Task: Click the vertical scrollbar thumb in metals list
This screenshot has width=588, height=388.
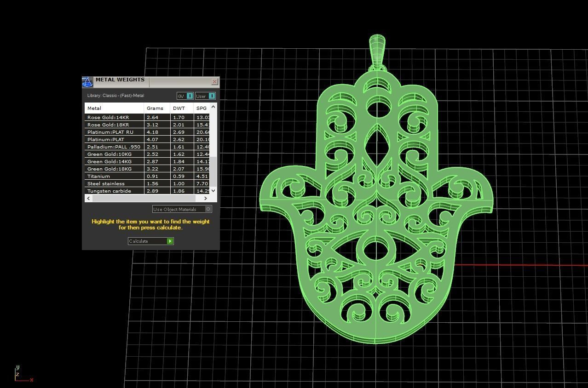Action: point(213,171)
